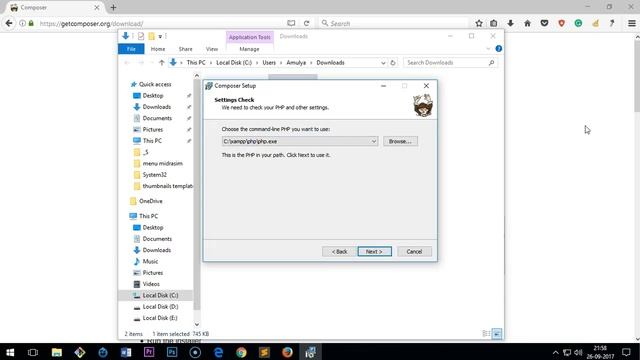The height and width of the screenshot is (360, 640).
Task: Click the Explorer forward navigation arrow
Action: click(x=141, y=62)
